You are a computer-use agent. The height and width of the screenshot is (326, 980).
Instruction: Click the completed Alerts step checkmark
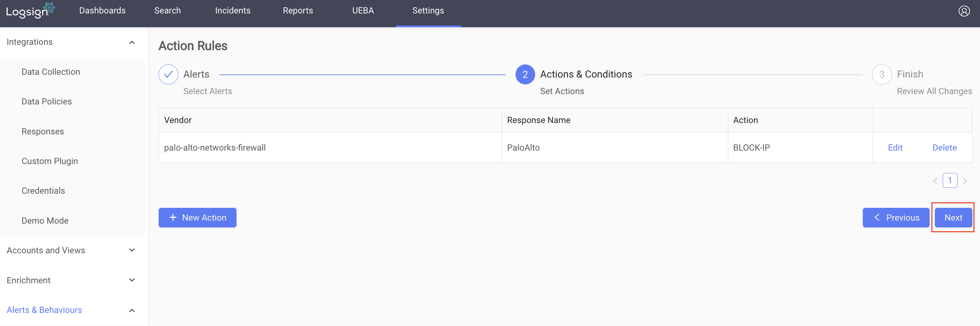pos(168,74)
